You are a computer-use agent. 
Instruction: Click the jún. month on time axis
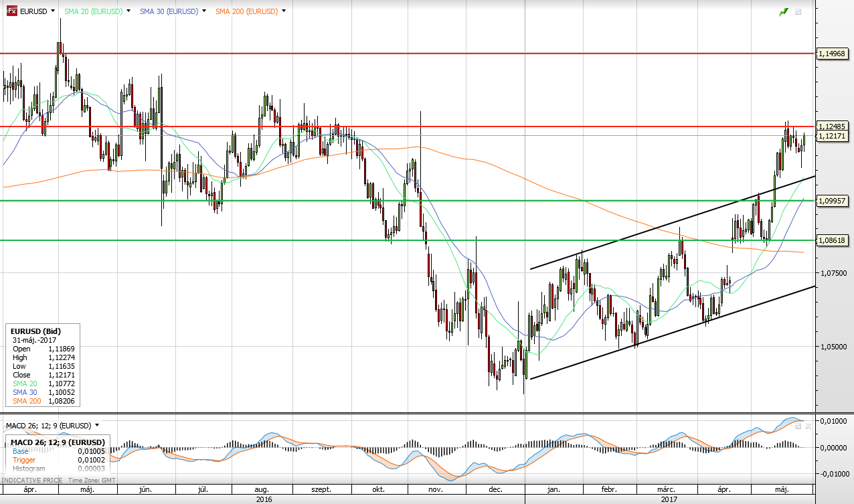[145, 490]
